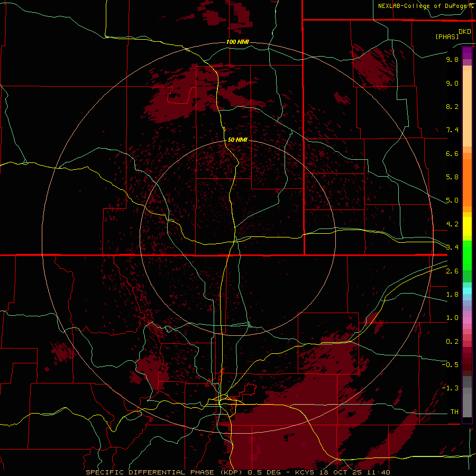Select the 6.6 scale value
The height and width of the screenshot is (476, 476).
coord(452,153)
